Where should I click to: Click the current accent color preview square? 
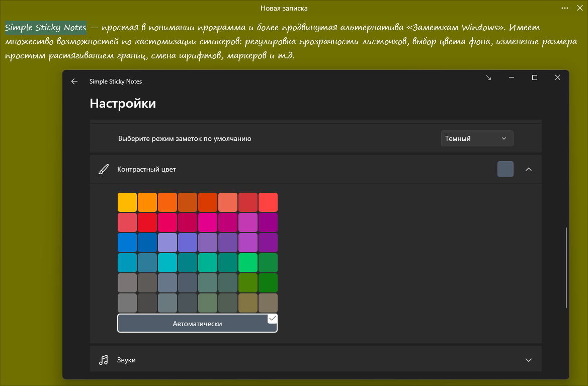click(x=505, y=170)
